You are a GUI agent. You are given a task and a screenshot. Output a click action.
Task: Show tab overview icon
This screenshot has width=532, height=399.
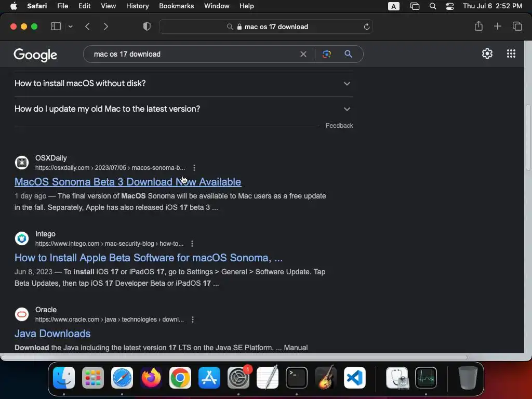click(x=517, y=26)
